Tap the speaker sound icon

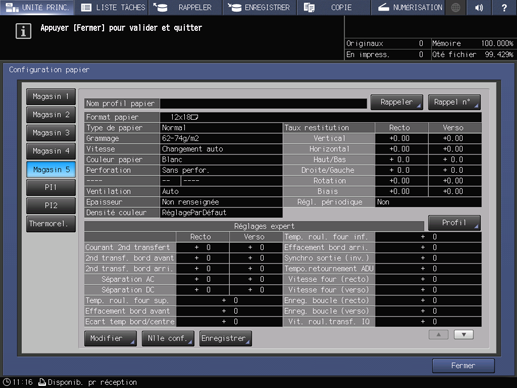click(x=479, y=7)
